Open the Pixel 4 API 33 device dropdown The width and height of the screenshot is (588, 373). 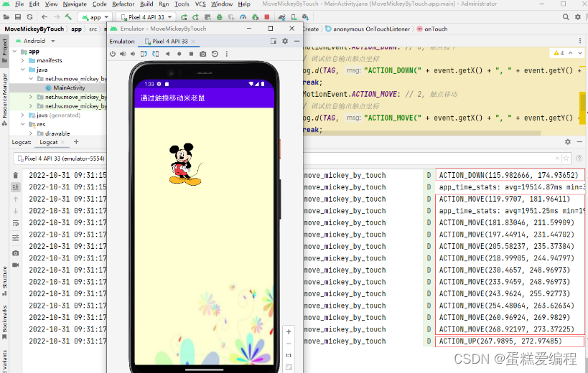[146, 17]
